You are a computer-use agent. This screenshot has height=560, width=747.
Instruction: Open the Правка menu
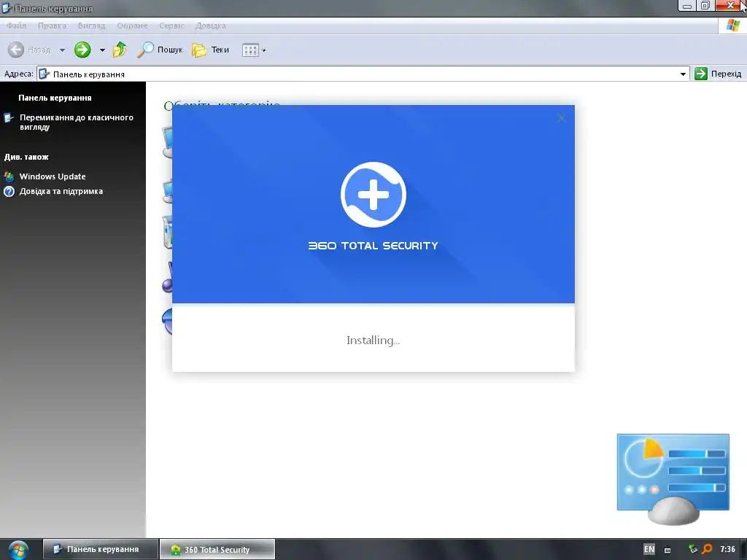[52, 26]
